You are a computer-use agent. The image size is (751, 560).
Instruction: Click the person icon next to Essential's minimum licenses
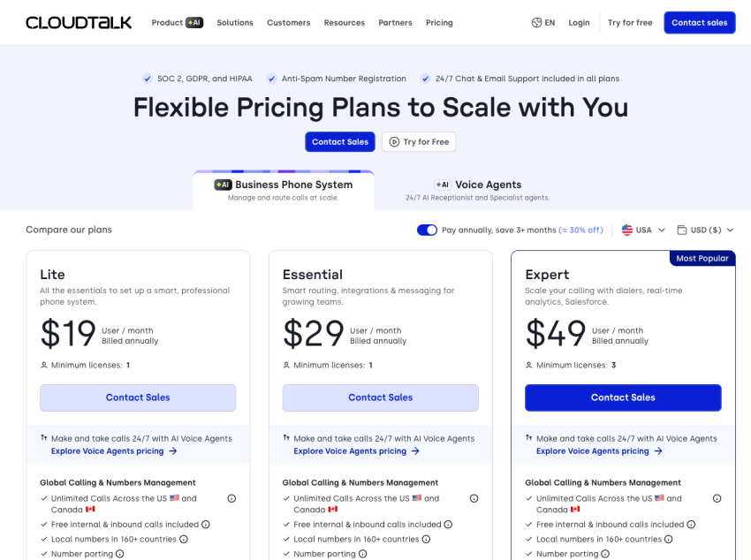pos(285,365)
